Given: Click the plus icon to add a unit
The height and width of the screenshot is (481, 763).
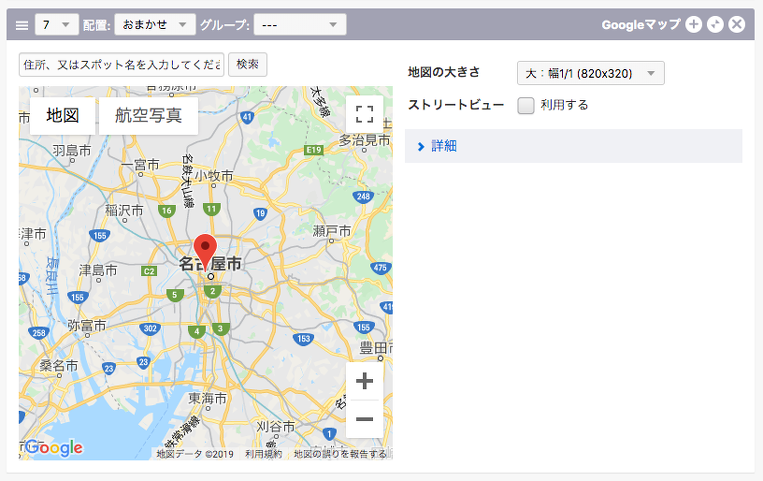Looking at the screenshot, I should point(694,24).
